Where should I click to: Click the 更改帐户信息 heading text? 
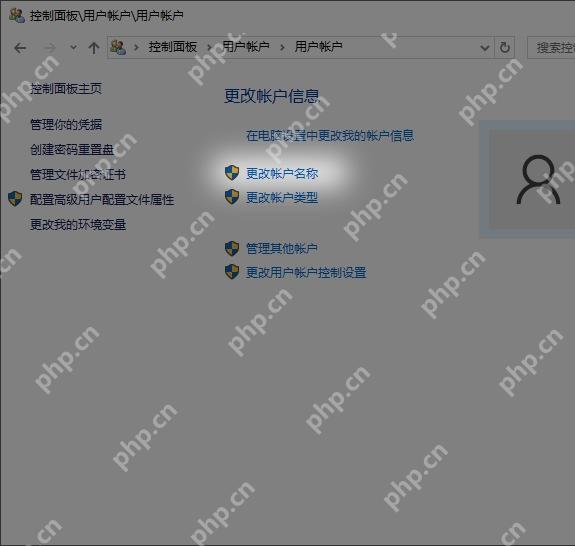[x=272, y=96]
